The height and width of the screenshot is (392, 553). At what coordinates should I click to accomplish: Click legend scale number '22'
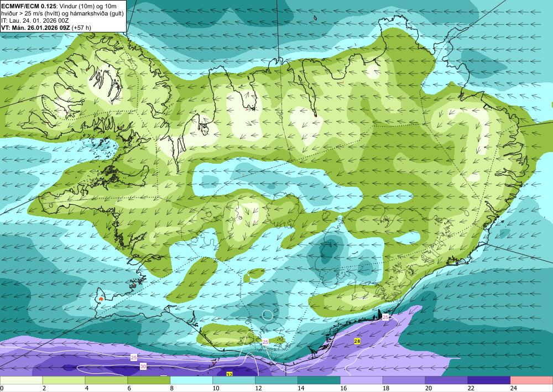pos(471,388)
